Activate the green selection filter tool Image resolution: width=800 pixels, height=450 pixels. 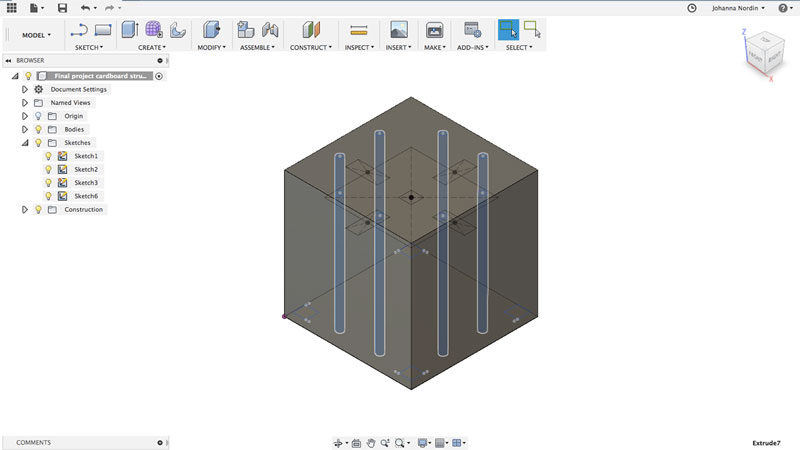pos(532,30)
